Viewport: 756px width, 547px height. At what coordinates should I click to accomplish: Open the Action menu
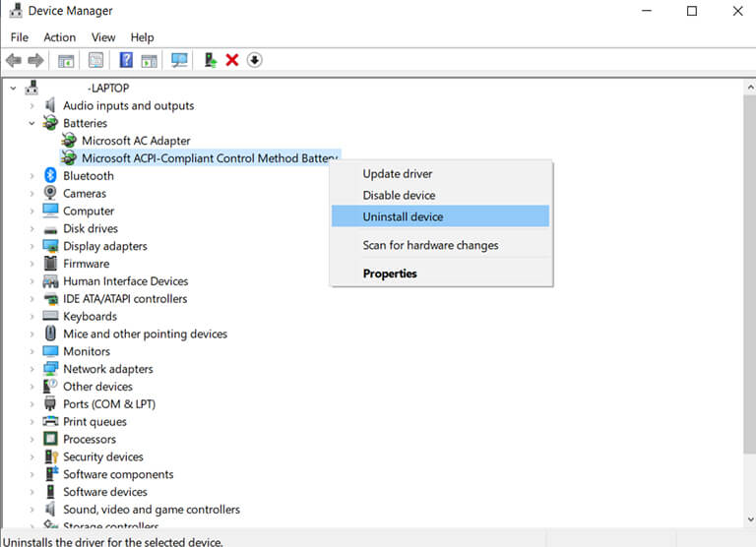click(60, 37)
